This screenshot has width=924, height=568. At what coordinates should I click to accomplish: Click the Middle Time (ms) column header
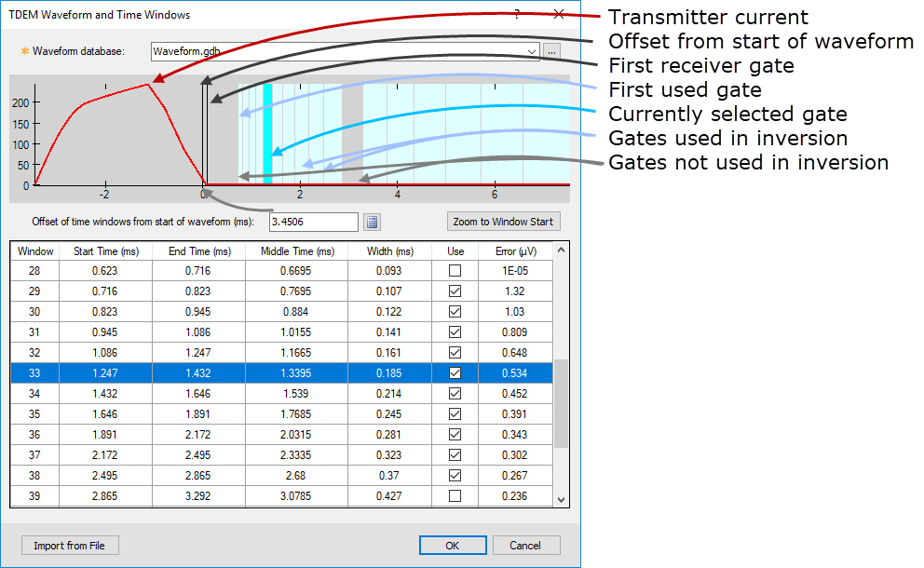click(x=297, y=251)
